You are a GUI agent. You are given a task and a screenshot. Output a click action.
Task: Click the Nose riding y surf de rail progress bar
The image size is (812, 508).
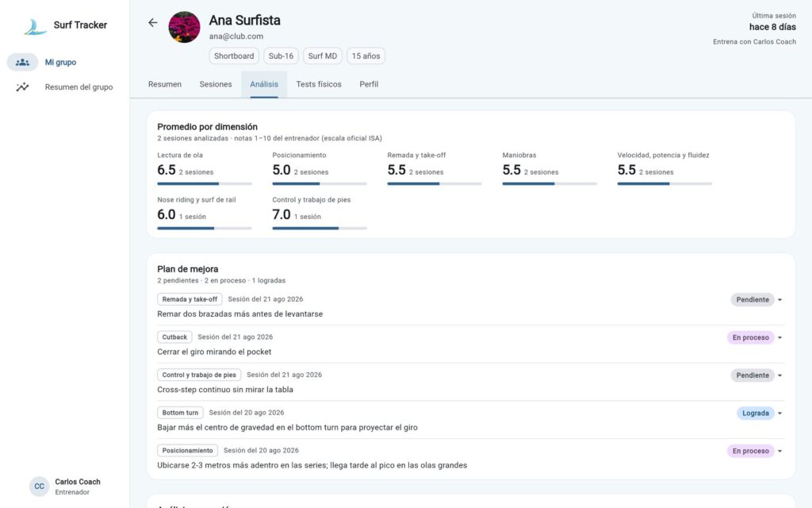(205, 228)
